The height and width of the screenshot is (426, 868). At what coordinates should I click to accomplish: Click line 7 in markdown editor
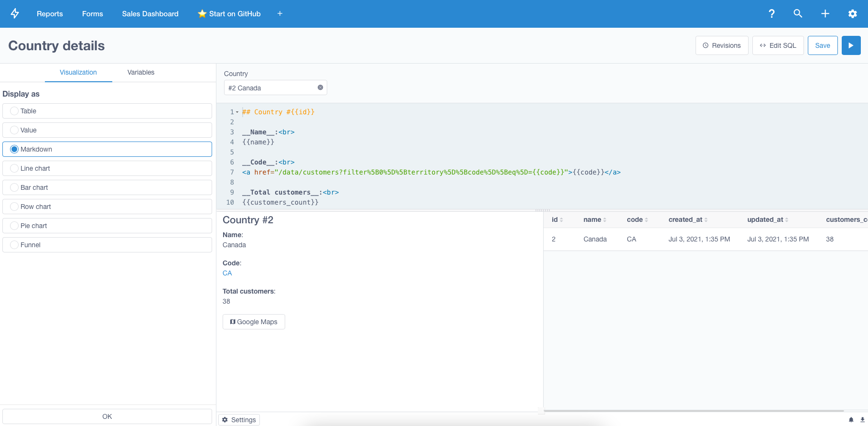point(431,172)
